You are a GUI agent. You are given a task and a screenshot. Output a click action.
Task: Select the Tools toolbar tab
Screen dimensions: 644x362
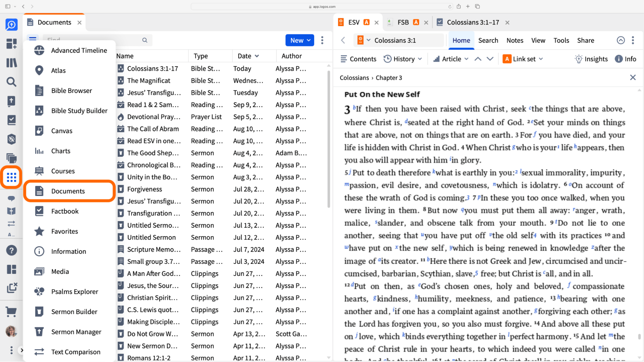[561, 40]
